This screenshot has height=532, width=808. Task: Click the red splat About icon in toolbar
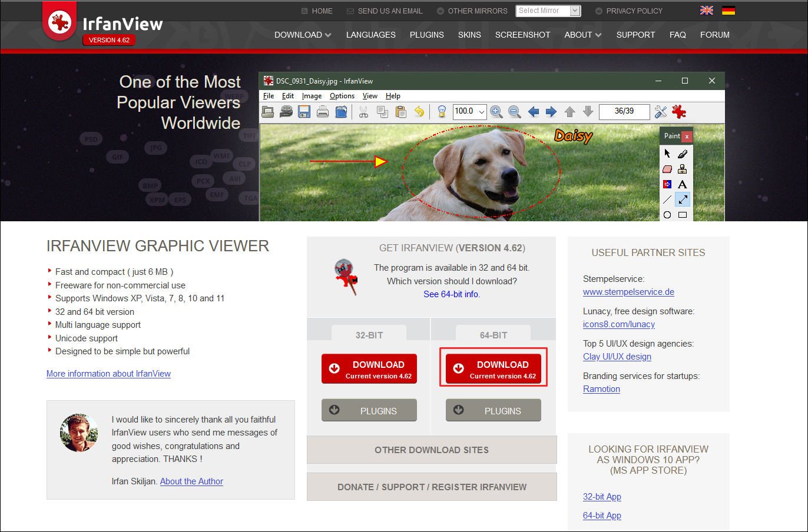click(x=679, y=112)
